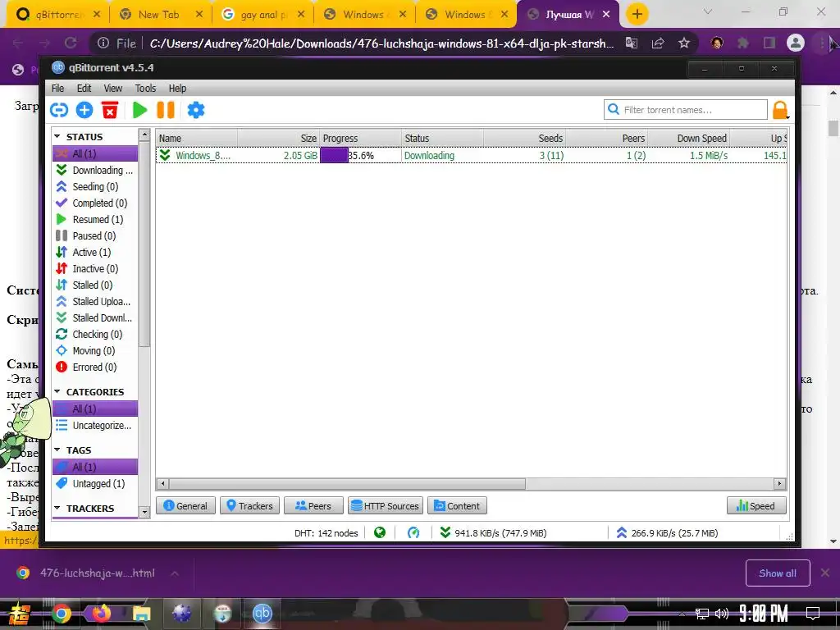Click the download speed status indicator
The width and height of the screenshot is (840, 630).
tap(493, 533)
